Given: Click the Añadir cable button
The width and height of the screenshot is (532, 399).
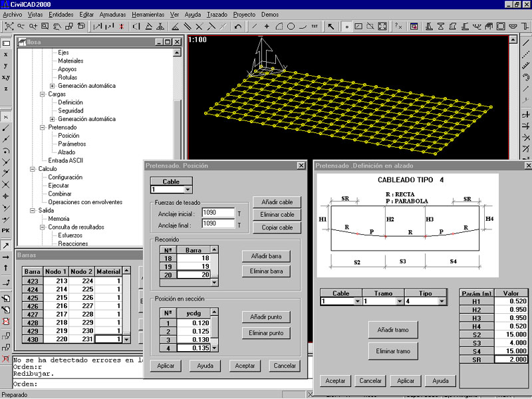Looking at the screenshot, I should (277, 202).
